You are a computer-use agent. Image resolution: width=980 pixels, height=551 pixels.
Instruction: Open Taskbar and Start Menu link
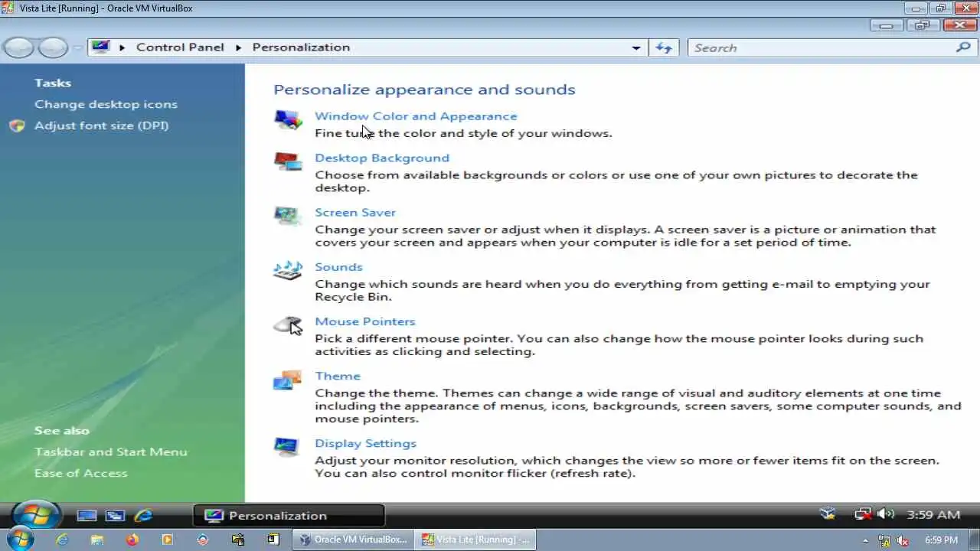pos(110,452)
